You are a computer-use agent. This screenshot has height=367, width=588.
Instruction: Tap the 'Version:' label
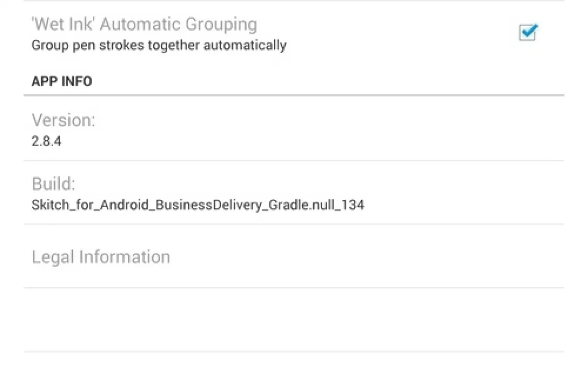click(63, 120)
